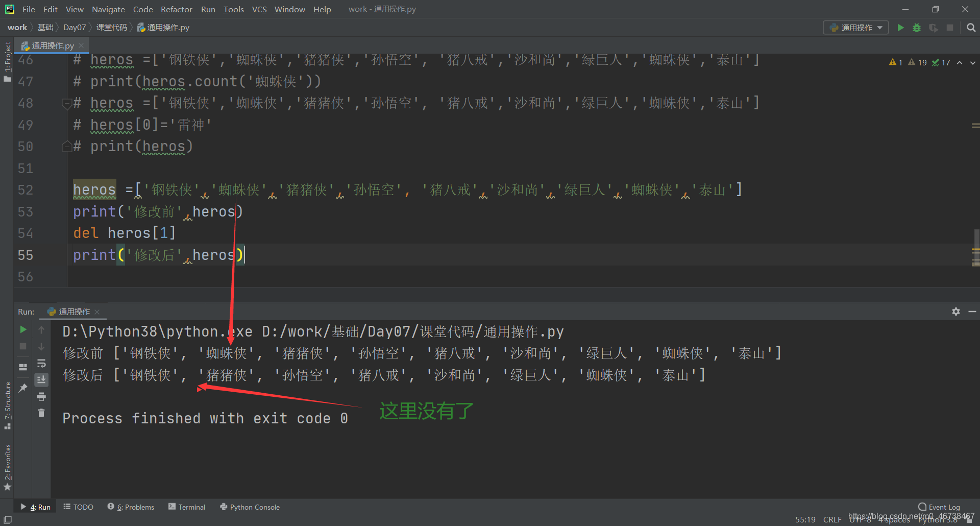Image resolution: width=980 pixels, height=526 pixels.
Task: Click the 基础 breadcrumb
Action: tap(45, 28)
